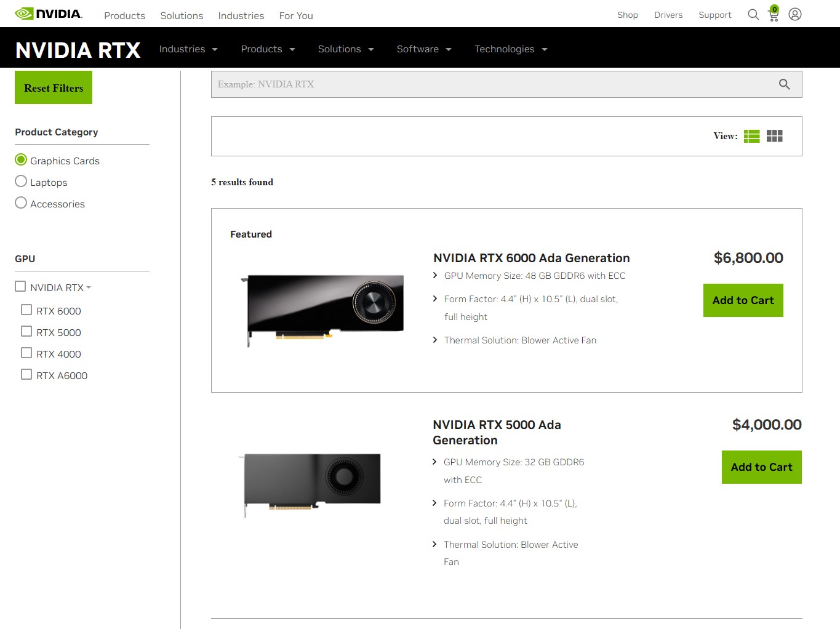Open the shopping cart icon
Viewport: 840px width, 629px height.
click(774, 14)
